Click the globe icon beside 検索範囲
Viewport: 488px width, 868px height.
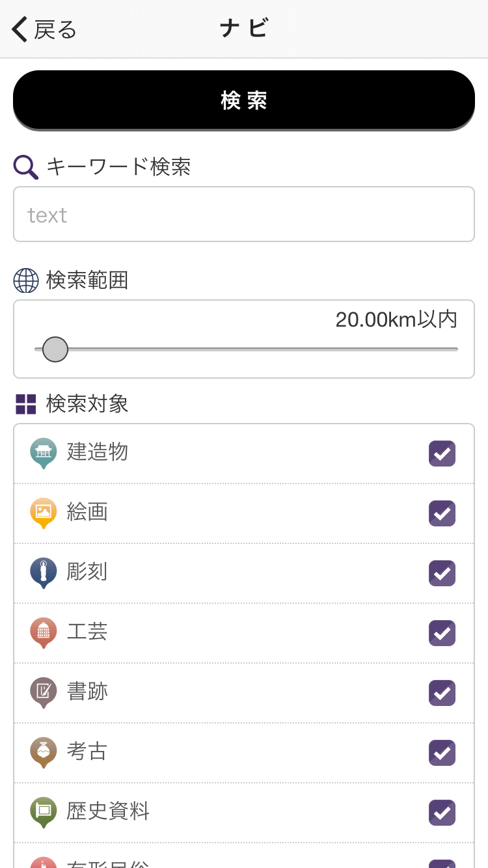26,280
